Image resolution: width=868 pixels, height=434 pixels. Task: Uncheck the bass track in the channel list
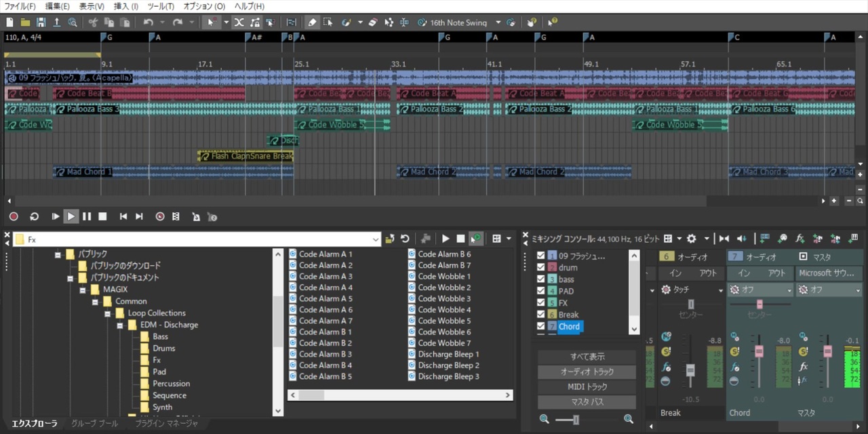tap(540, 279)
